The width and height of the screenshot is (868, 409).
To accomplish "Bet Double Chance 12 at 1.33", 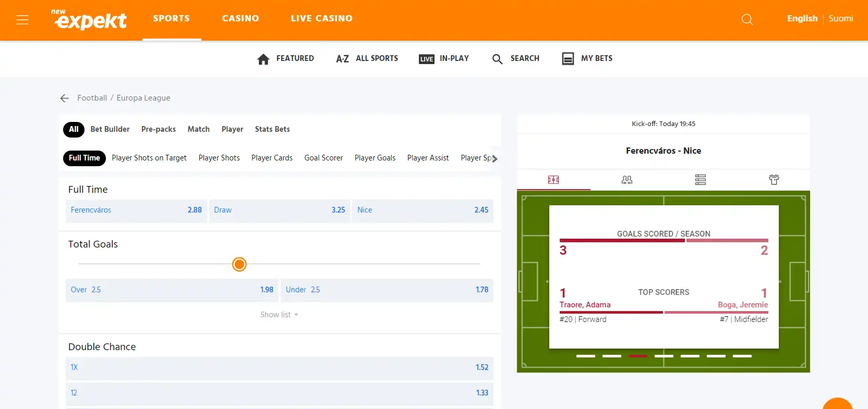I will coord(280,393).
